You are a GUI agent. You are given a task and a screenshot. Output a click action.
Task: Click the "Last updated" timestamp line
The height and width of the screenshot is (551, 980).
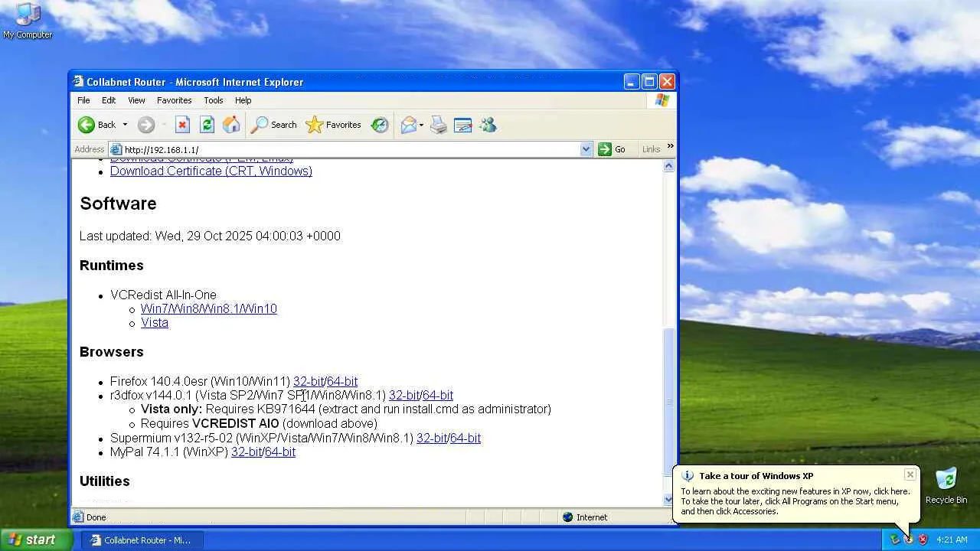coord(210,236)
